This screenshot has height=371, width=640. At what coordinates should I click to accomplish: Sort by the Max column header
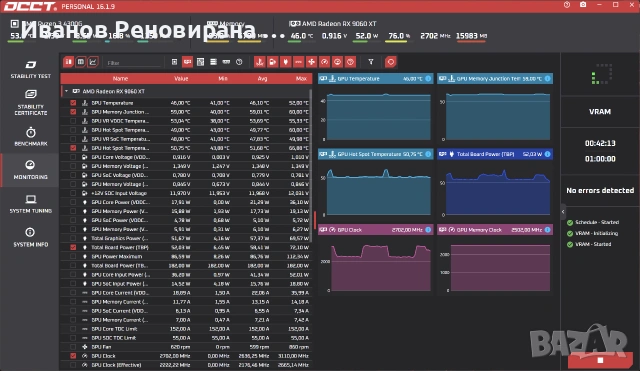[x=301, y=78]
